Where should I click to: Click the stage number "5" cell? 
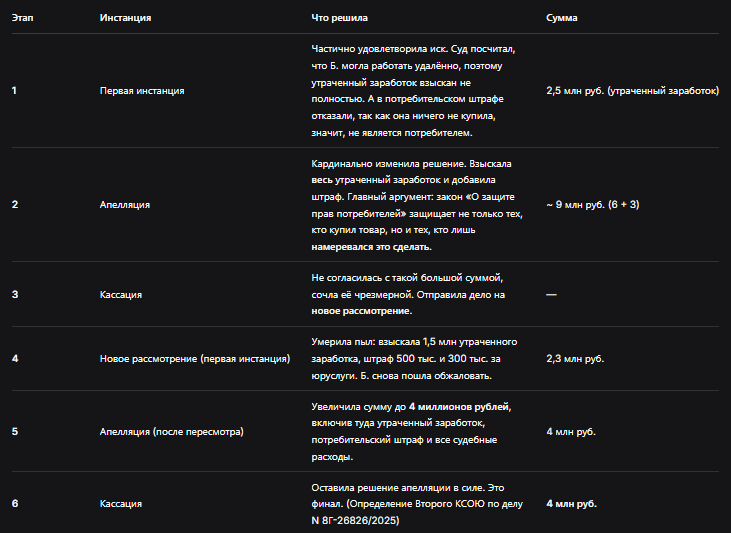click(15, 431)
